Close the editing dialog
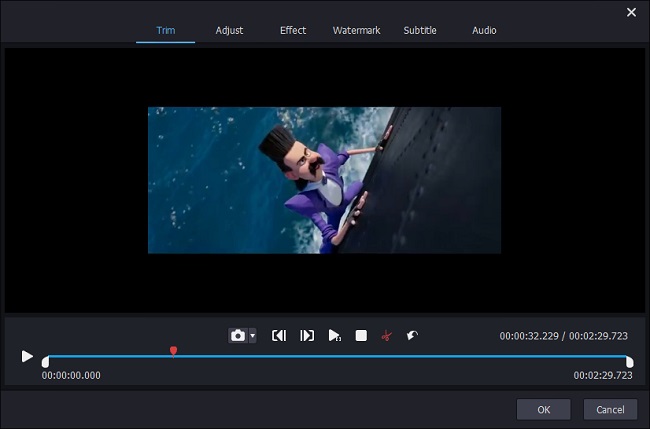The width and height of the screenshot is (650, 429). coord(631,12)
